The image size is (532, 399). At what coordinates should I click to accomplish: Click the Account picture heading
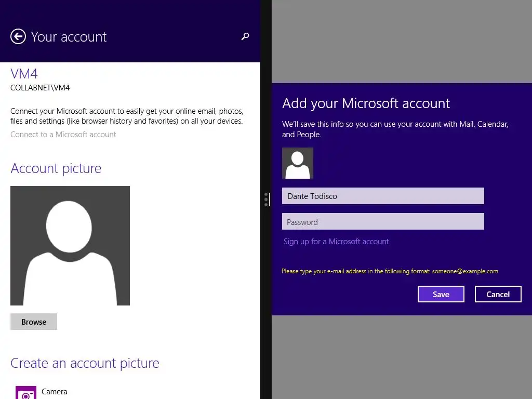56,168
